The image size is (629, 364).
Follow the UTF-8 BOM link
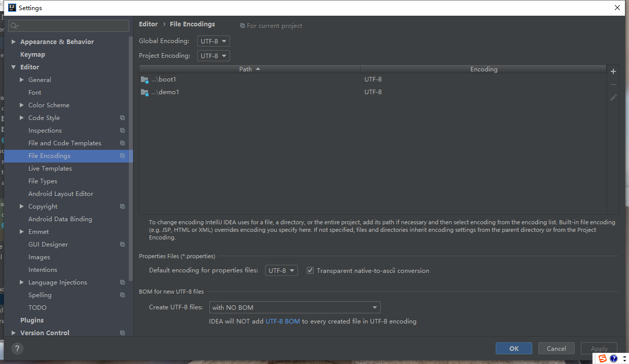(x=283, y=321)
